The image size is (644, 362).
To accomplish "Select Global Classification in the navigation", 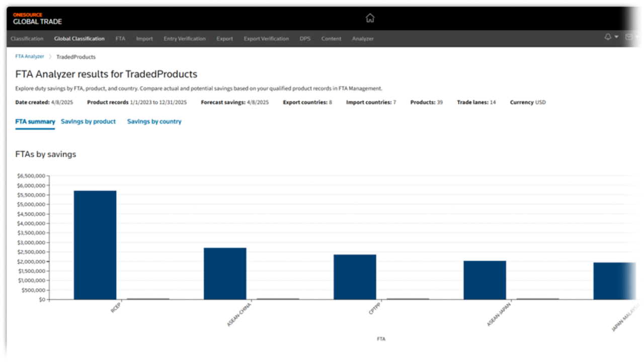I will pyautogui.click(x=79, y=38).
